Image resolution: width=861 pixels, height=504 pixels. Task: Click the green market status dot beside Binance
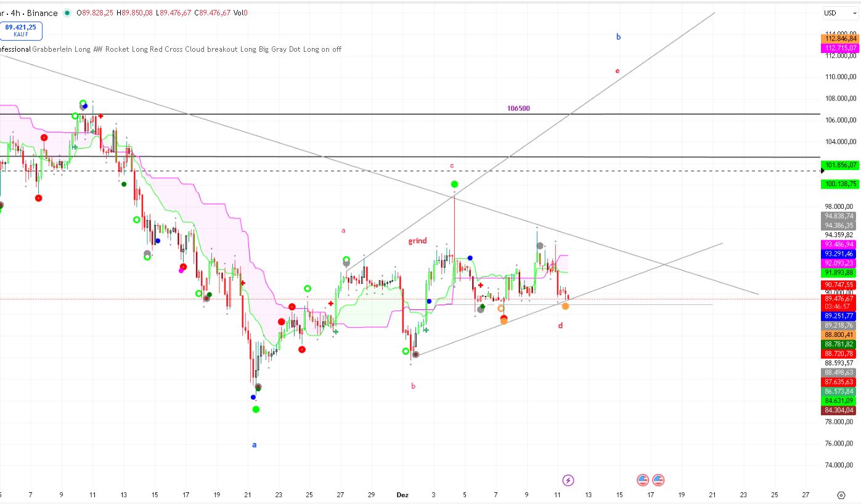[67, 13]
